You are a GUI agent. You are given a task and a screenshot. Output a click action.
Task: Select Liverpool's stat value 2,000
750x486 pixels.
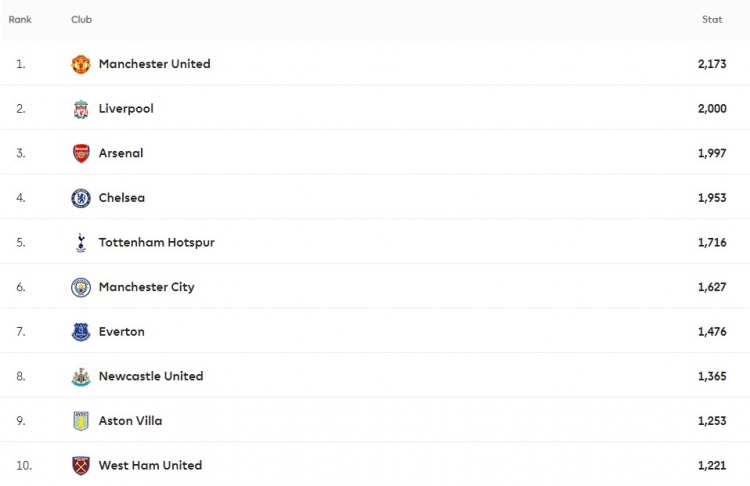click(712, 109)
